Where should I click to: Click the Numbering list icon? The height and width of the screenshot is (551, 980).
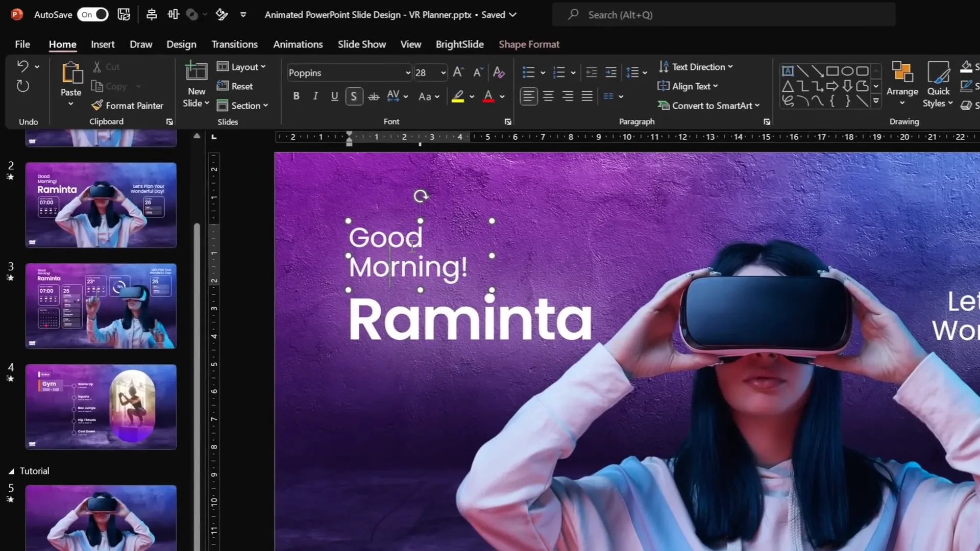coord(559,72)
